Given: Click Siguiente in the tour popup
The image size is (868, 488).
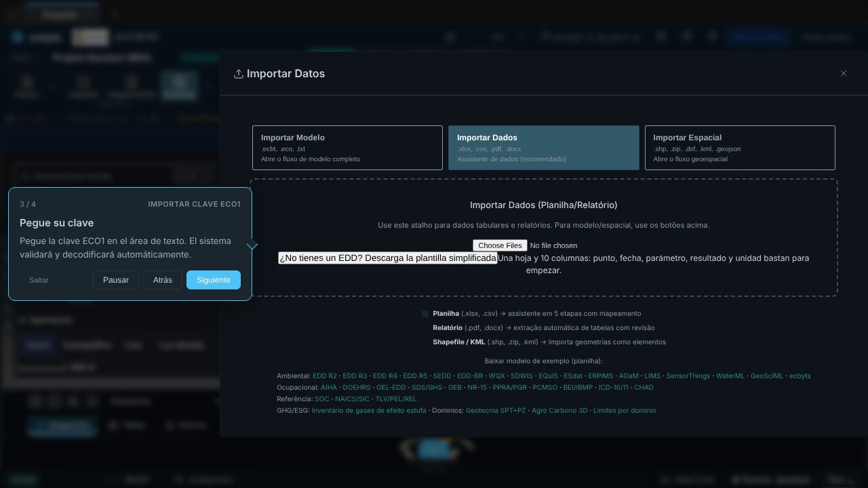Looking at the screenshot, I should point(214,280).
